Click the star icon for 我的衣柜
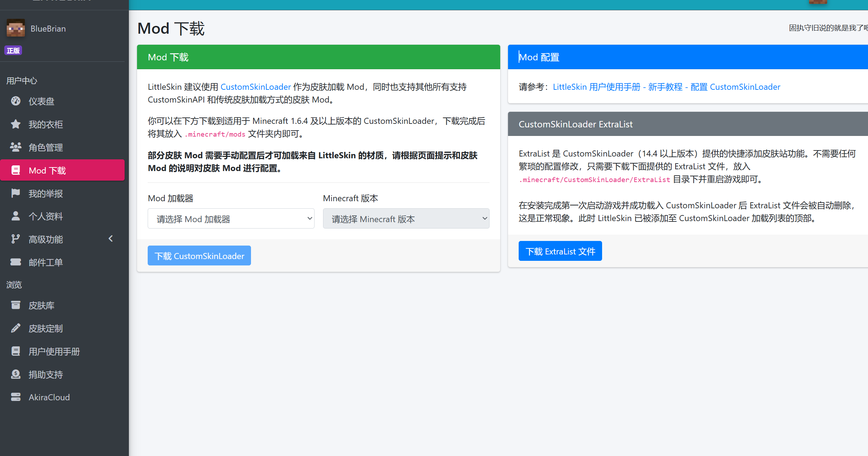 point(16,124)
